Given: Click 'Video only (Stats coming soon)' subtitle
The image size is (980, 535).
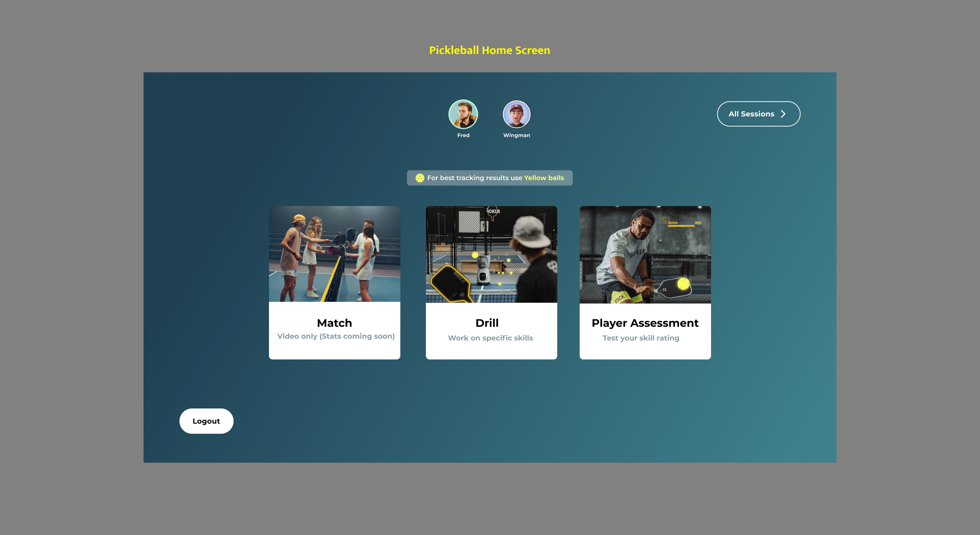Looking at the screenshot, I should click(336, 336).
